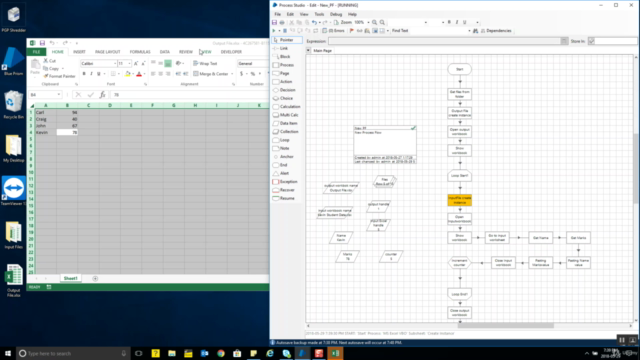
Task: Run the process with the green Go arrow
Action: 274,31
